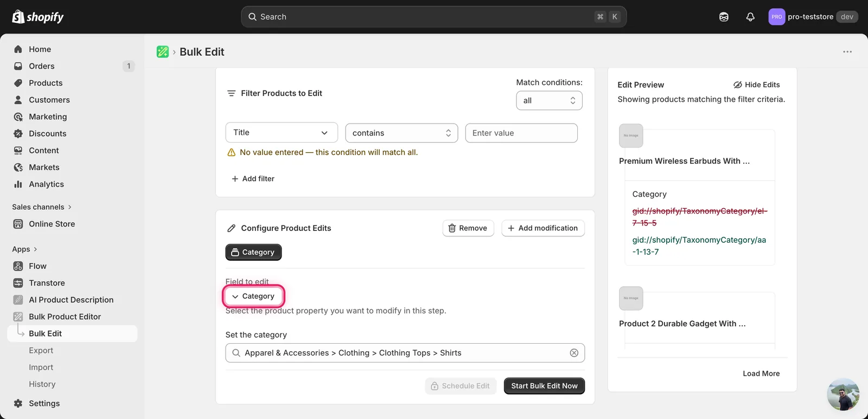Click the Enter value input
Screen dimensions: 868x419
point(521,133)
